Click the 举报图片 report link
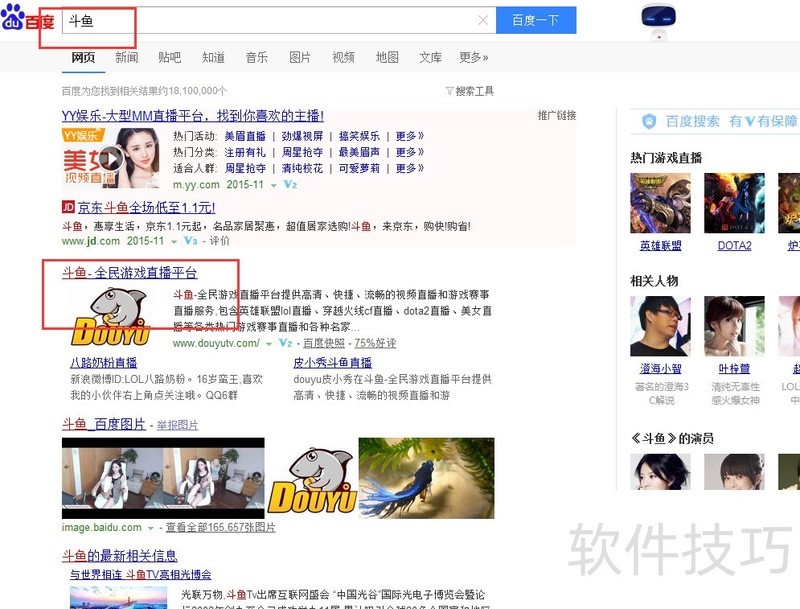800x609 pixels. pyautogui.click(x=178, y=425)
